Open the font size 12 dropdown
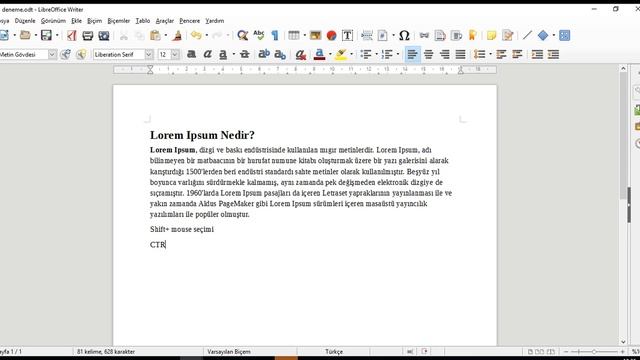Image resolution: width=640 pixels, height=360 pixels. coord(175,54)
